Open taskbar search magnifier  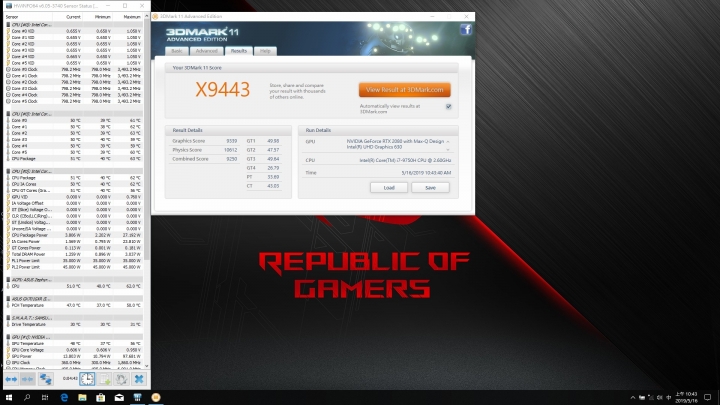coord(27,398)
